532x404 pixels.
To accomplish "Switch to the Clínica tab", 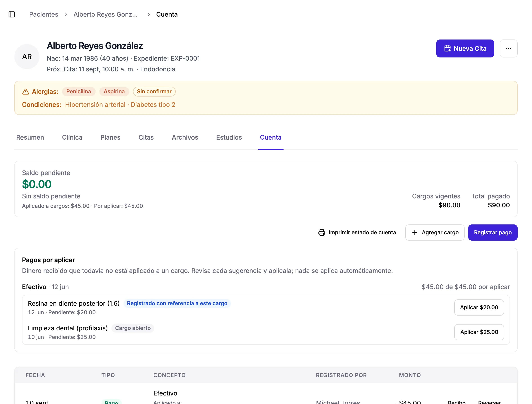I will click(72, 137).
